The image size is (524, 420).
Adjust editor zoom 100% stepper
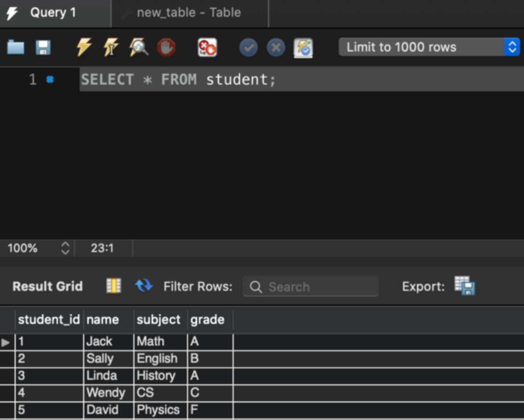point(65,248)
